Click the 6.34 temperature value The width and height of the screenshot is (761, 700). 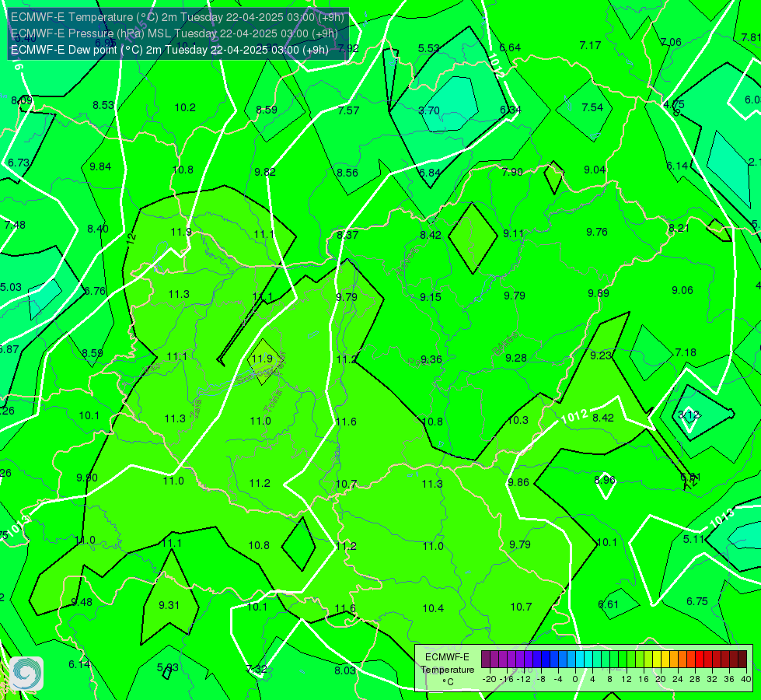point(511,110)
